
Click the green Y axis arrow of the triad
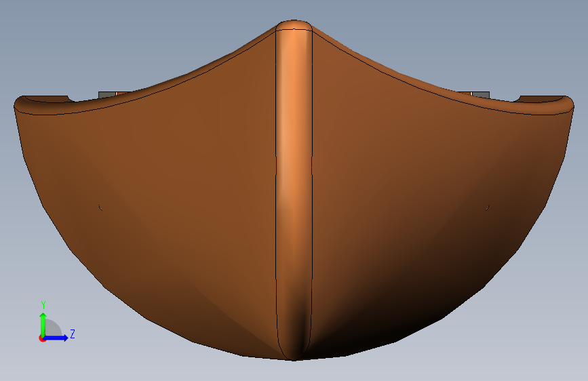pyautogui.click(x=43, y=325)
